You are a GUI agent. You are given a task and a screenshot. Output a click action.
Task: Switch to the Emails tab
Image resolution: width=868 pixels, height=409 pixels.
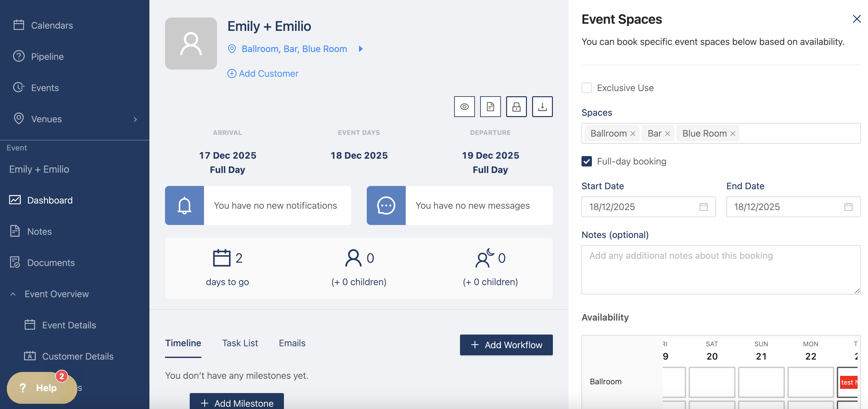292,343
